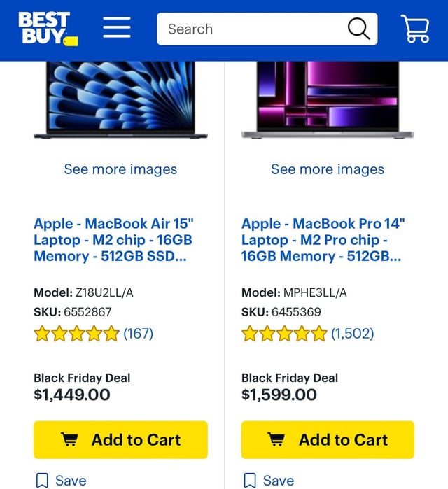Click the $1,449.00 Black Friday price
448x489 pixels.
[x=72, y=395]
